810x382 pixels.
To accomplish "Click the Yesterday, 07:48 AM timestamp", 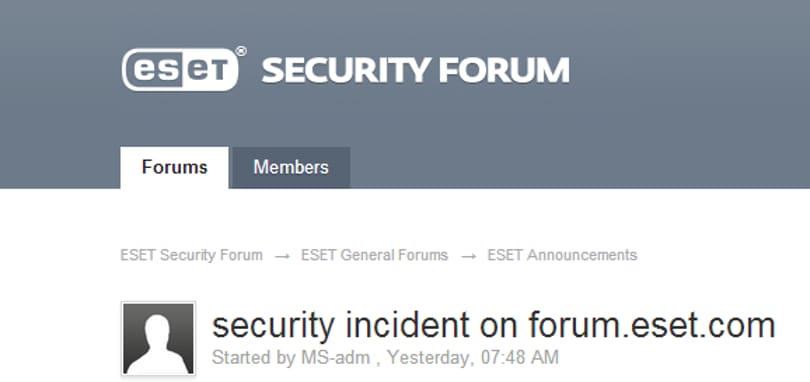I will point(473,357).
